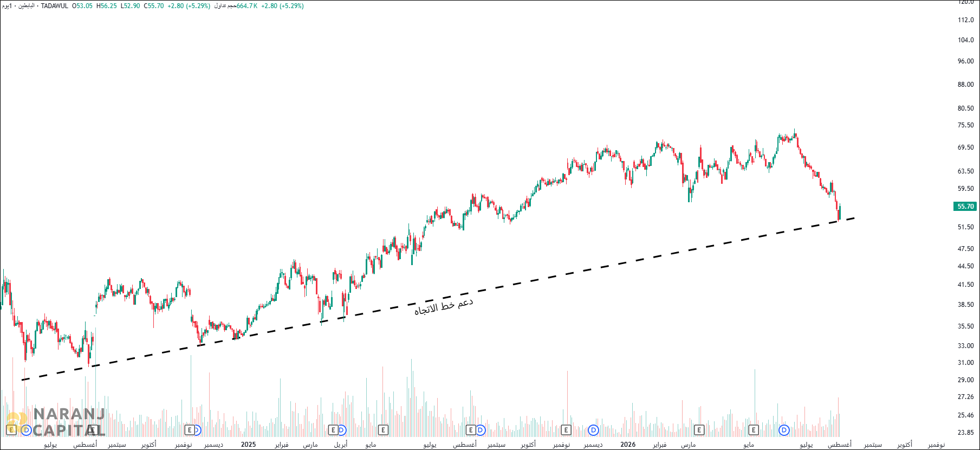Click the earnings E marker above مايو 2026
The image size is (980, 450).
(754, 430)
